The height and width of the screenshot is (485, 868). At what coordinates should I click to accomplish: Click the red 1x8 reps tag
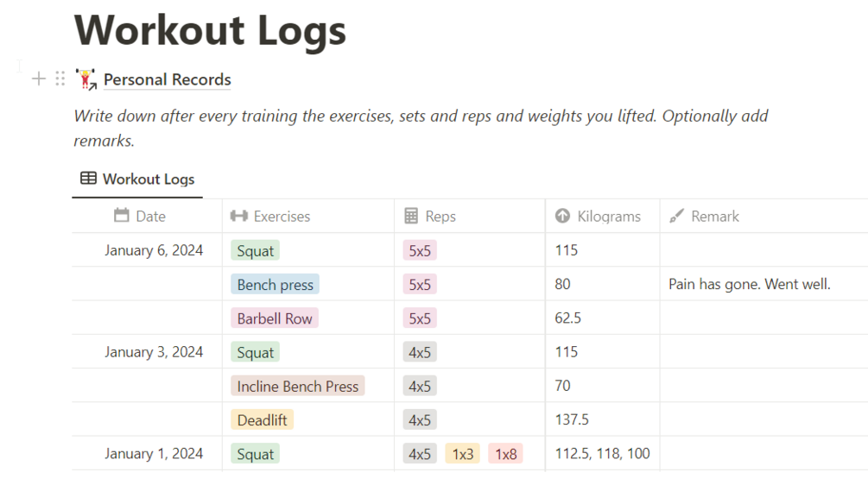(505, 454)
